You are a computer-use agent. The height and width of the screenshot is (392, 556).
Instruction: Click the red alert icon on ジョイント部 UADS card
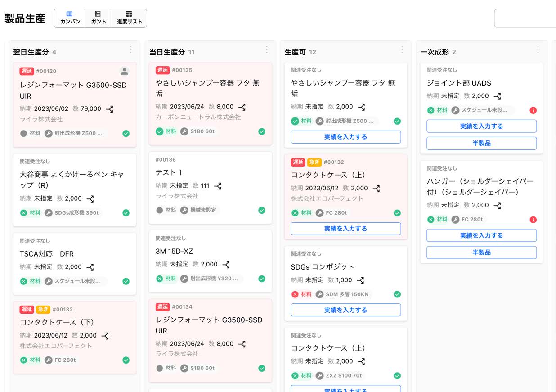point(533,110)
